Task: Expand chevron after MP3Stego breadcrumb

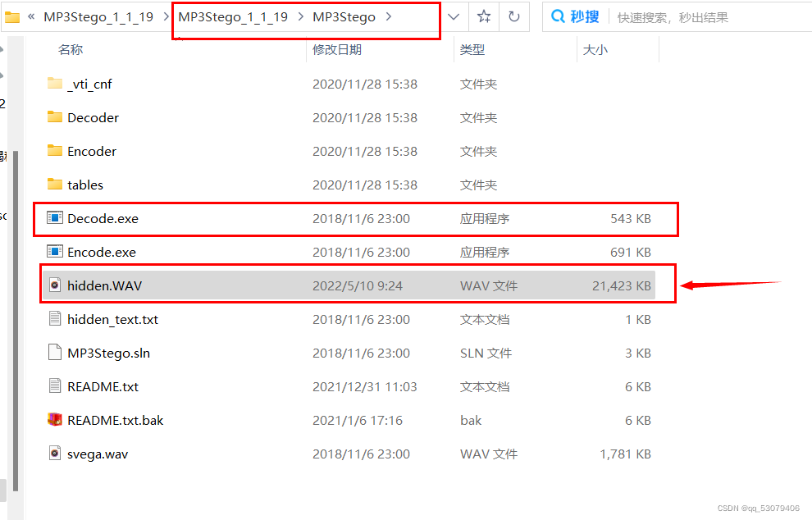Action: (389, 17)
